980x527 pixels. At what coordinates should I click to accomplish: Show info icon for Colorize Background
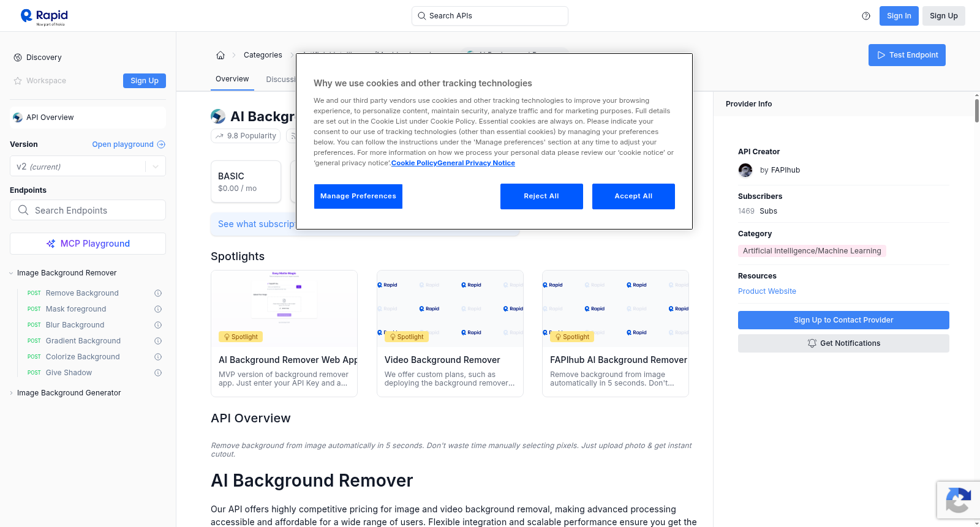click(x=158, y=357)
